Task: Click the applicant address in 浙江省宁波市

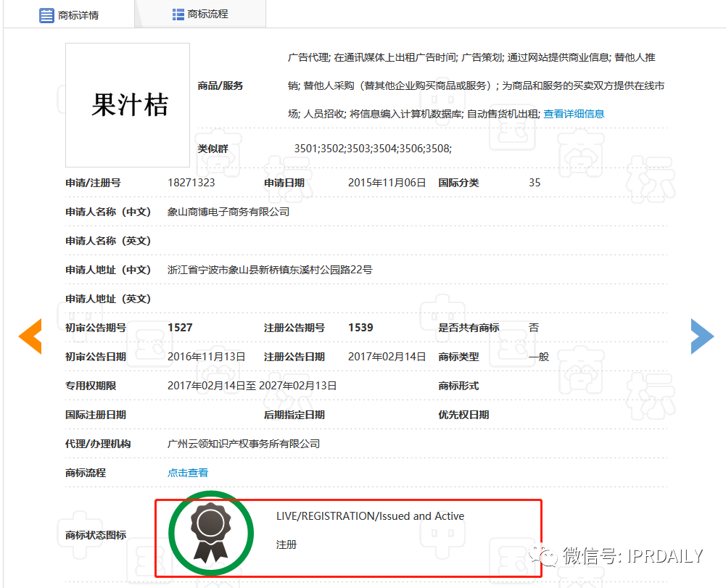Action: 270,270
